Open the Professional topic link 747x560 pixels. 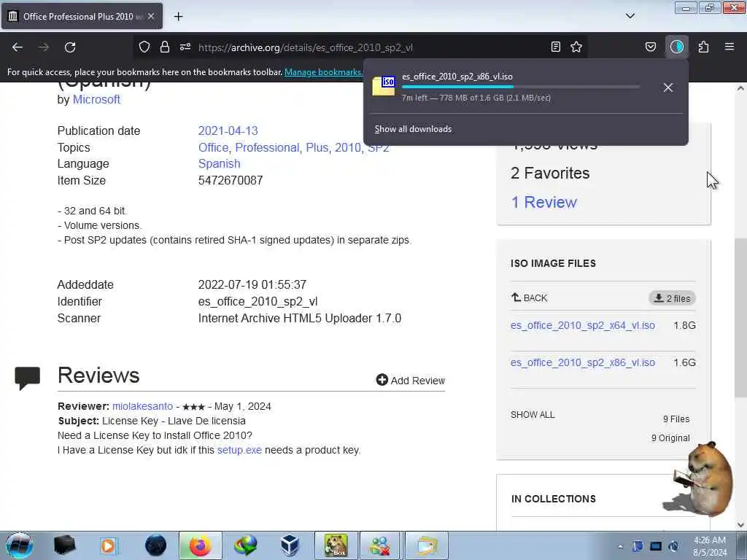[x=267, y=147]
